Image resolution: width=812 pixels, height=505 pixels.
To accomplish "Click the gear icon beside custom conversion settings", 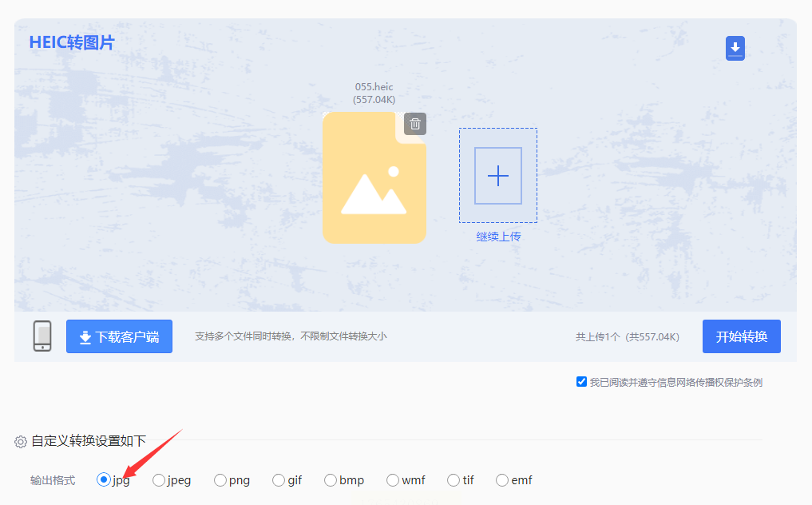I will point(21,442).
